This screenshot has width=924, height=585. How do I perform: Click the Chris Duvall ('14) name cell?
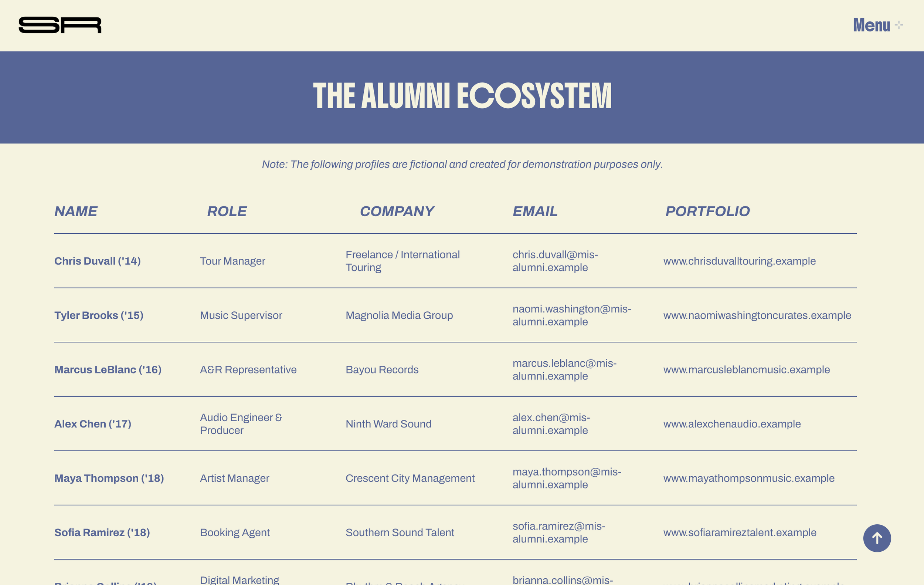coord(98,261)
